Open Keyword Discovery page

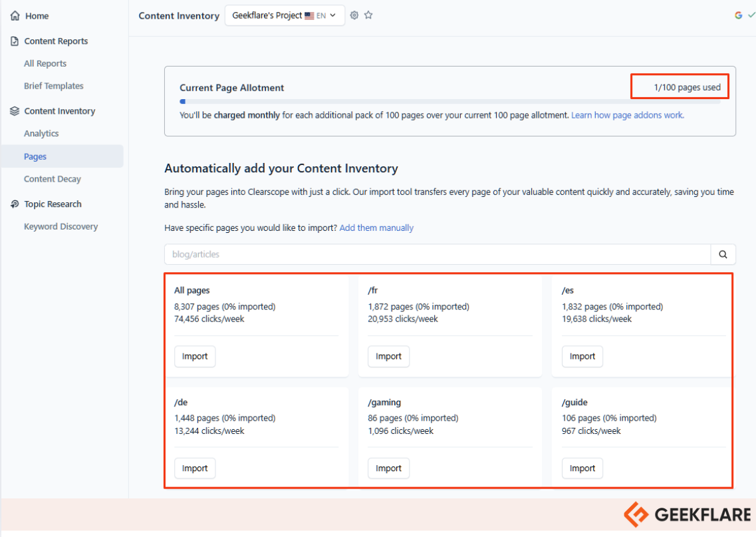(61, 226)
